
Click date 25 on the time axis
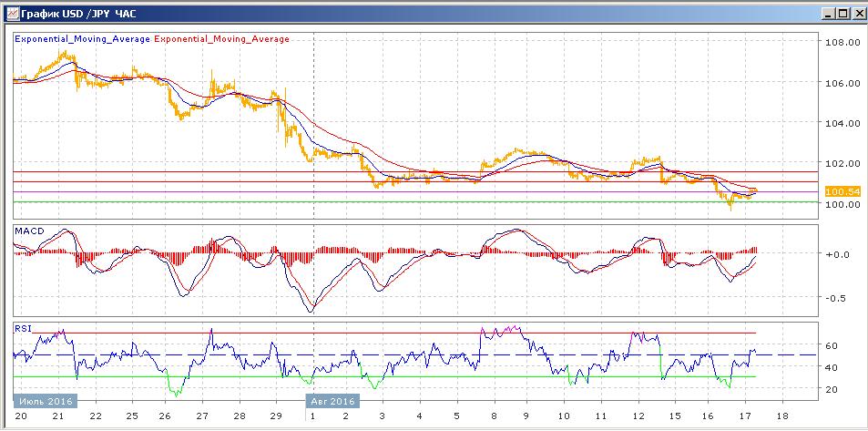(131, 415)
